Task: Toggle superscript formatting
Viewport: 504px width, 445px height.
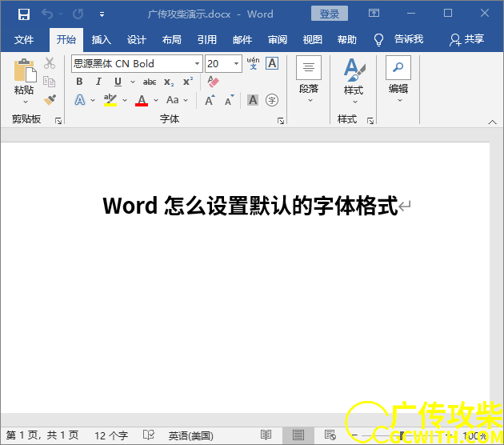Action: pyautogui.click(x=188, y=82)
